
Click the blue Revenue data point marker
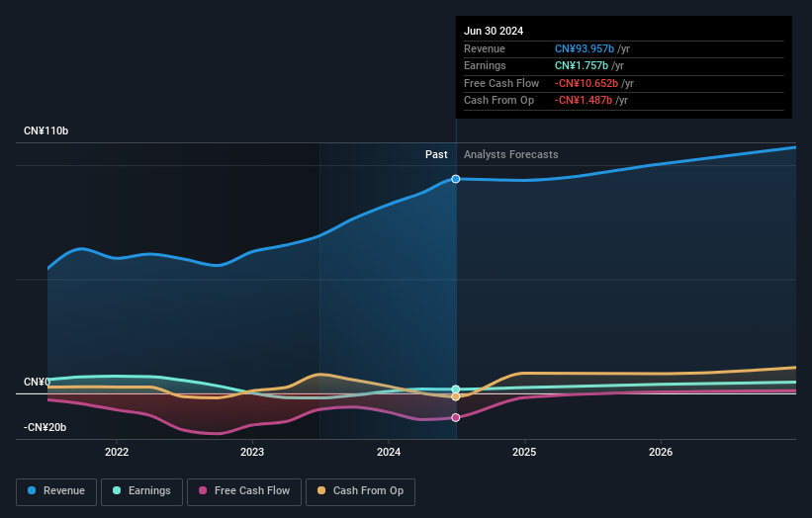coord(456,179)
